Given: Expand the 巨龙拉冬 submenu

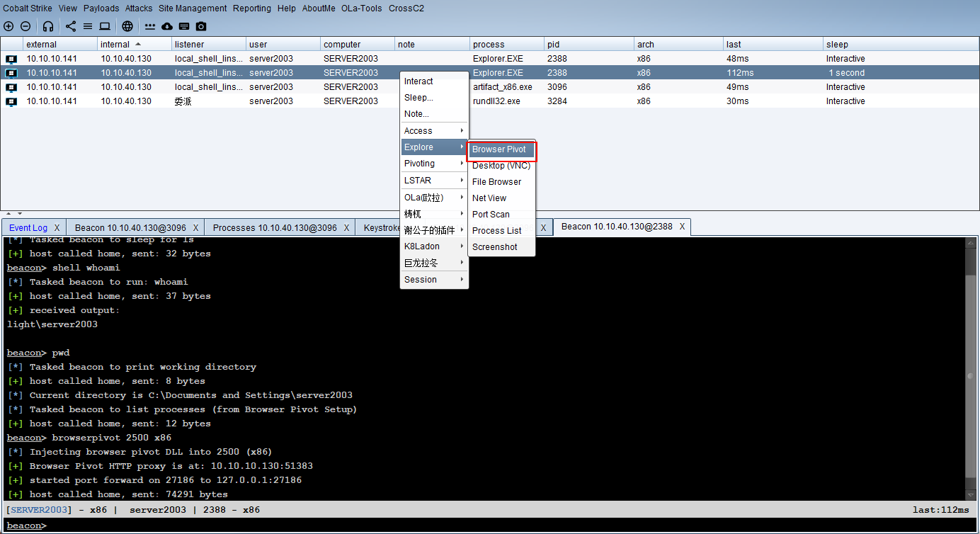Looking at the screenshot, I should point(434,263).
